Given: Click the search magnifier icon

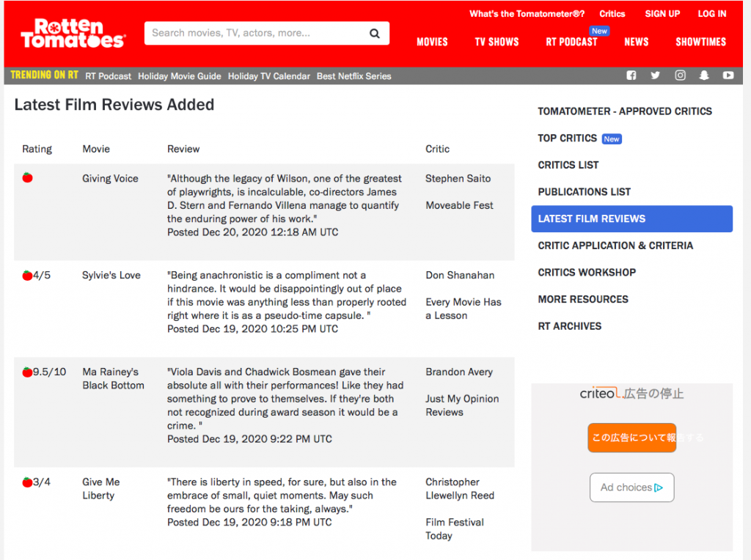Looking at the screenshot, I should click(x=374, y=33).
